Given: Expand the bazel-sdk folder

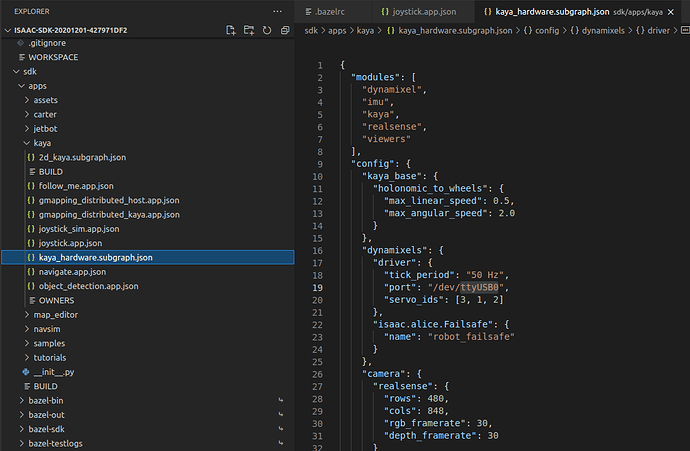Looking at the screenshot, I should pos(22,429).
